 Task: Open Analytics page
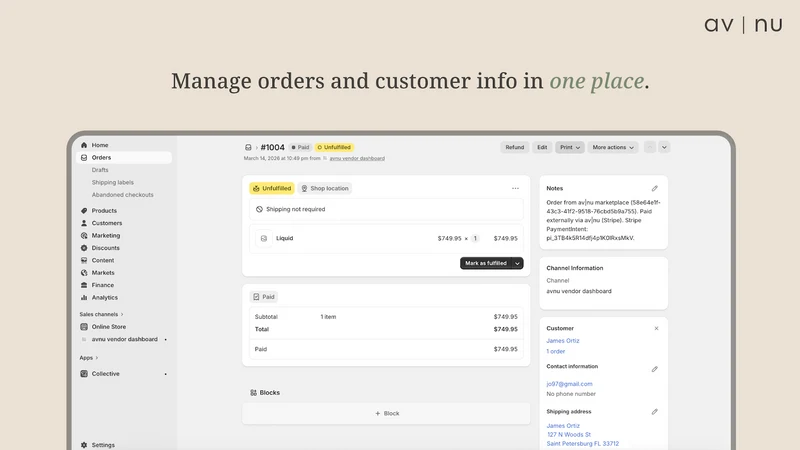click(105, 297)
